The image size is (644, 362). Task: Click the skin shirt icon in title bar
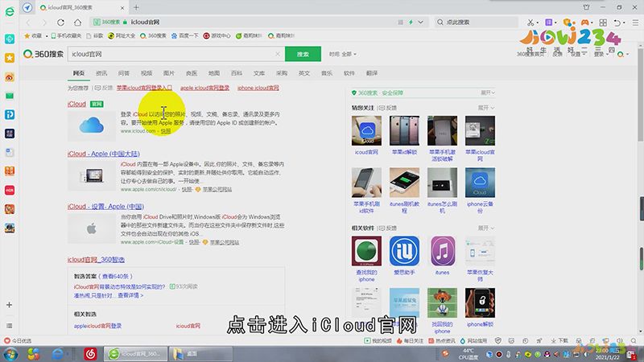[x=587, y=7]
